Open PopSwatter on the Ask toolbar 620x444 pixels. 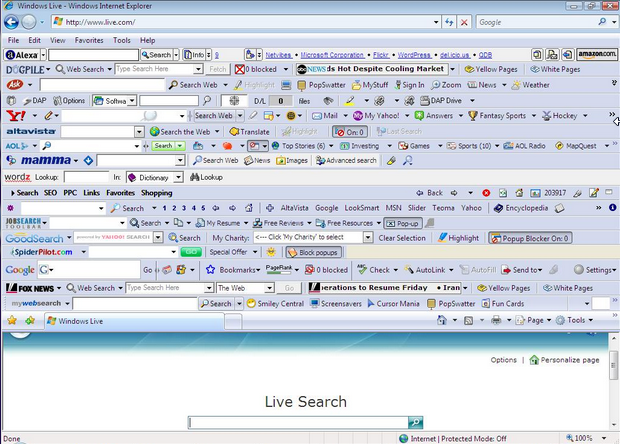tap(321, 85)
